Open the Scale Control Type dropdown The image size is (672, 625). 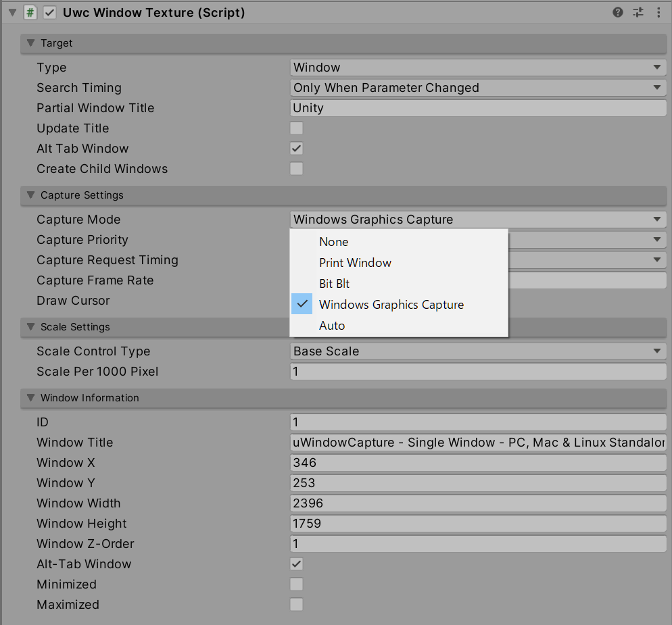pos(478,351)
